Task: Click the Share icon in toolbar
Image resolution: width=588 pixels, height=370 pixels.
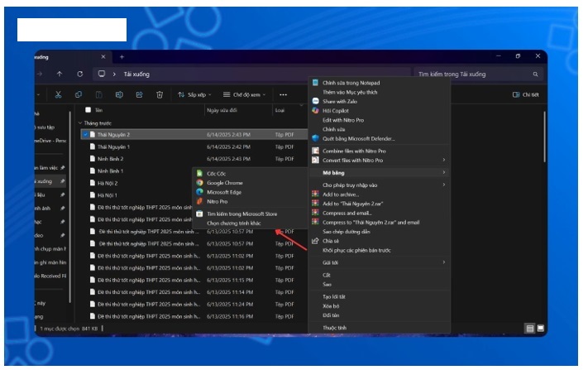Action: click(140, 94)
